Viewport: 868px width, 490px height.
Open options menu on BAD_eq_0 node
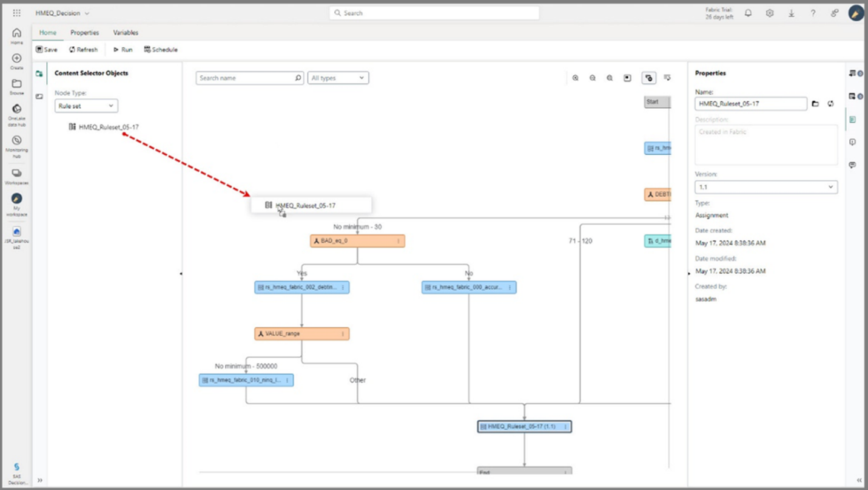399,241
